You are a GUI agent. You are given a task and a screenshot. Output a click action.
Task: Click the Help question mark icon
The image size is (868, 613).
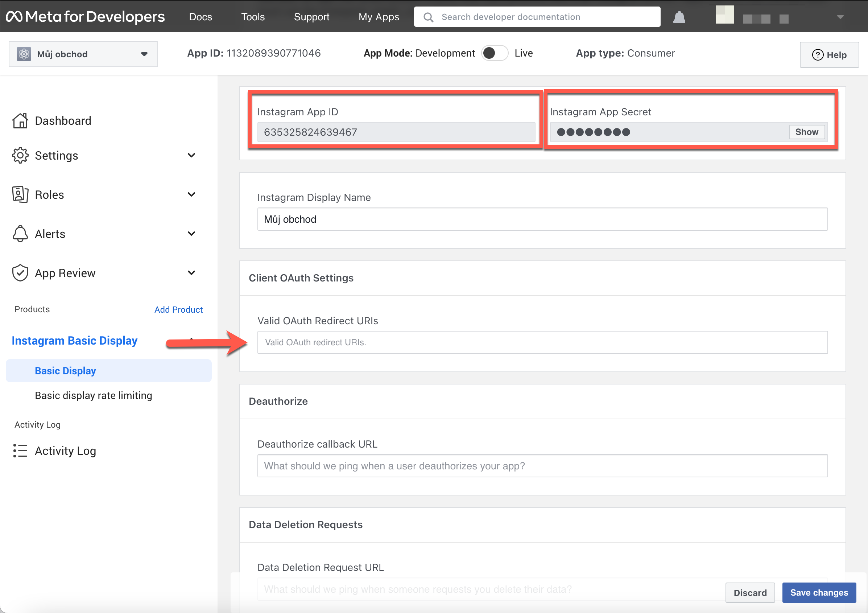(x=818, y=55)
